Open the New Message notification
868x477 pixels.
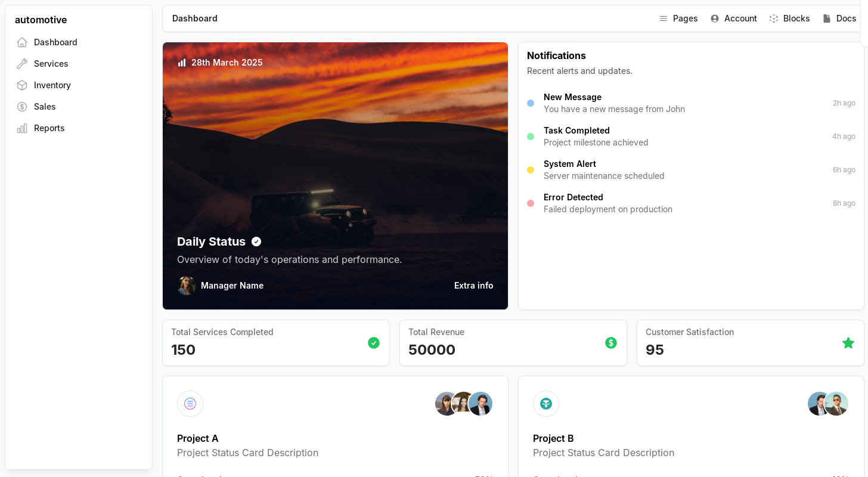(x=614, y=103)
